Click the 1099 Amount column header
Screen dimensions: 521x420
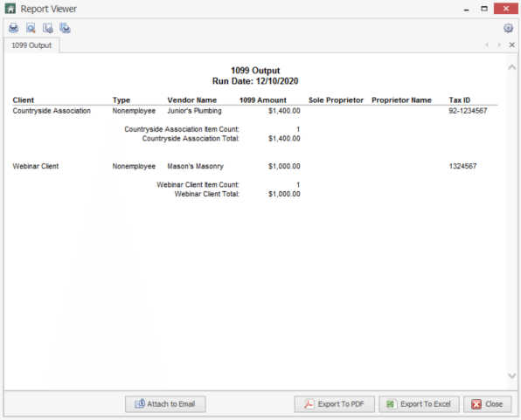click(x=263, y=100)
